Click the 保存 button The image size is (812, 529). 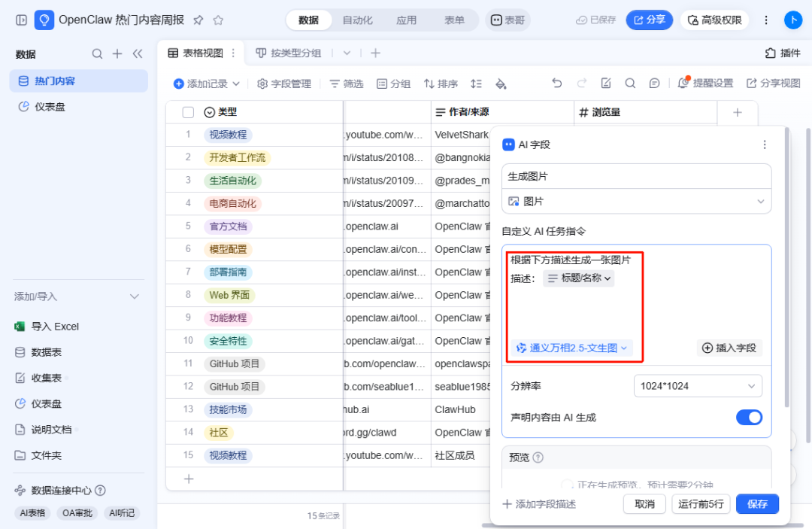757,503
